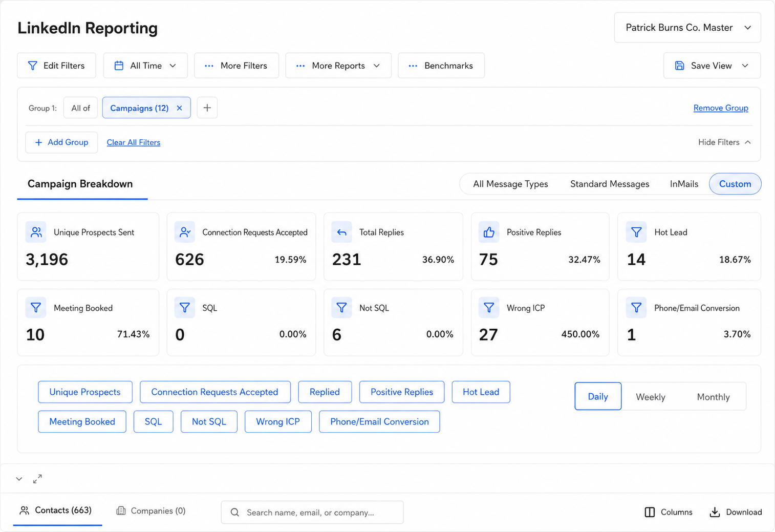Toggle the Meeting Booked series chip

(x=82, y=421)
